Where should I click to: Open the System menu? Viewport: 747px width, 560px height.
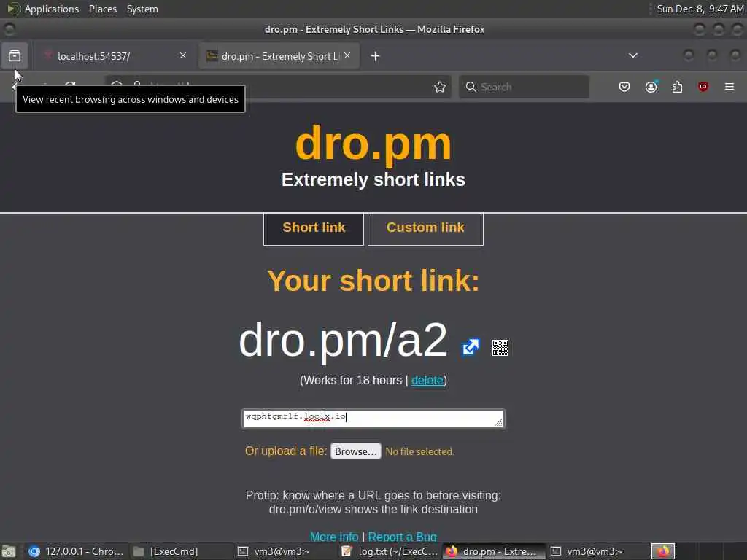tap(142, 9)
